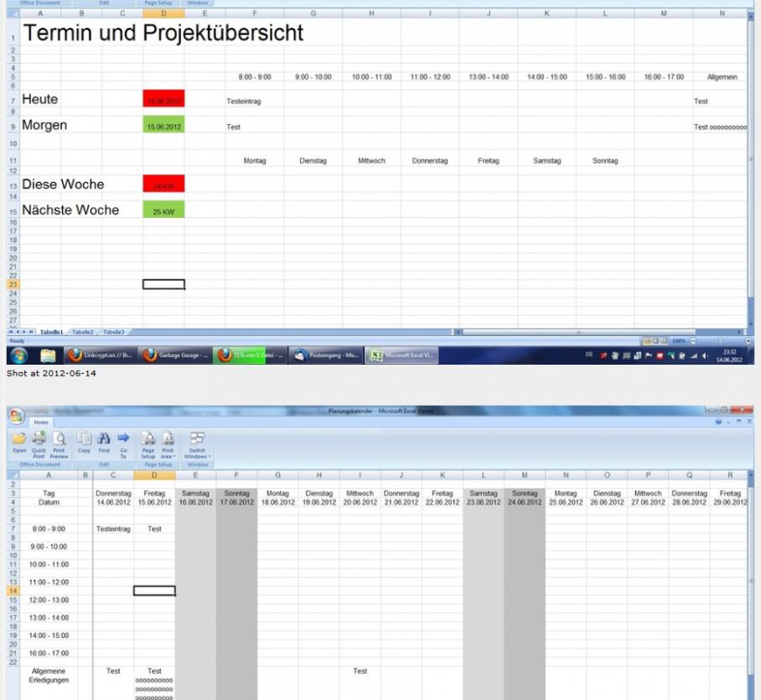This screenshot has width=761, height=700.
Task: Click the 100% zoom level in the status bar
Action: click(x=679, y=341)
